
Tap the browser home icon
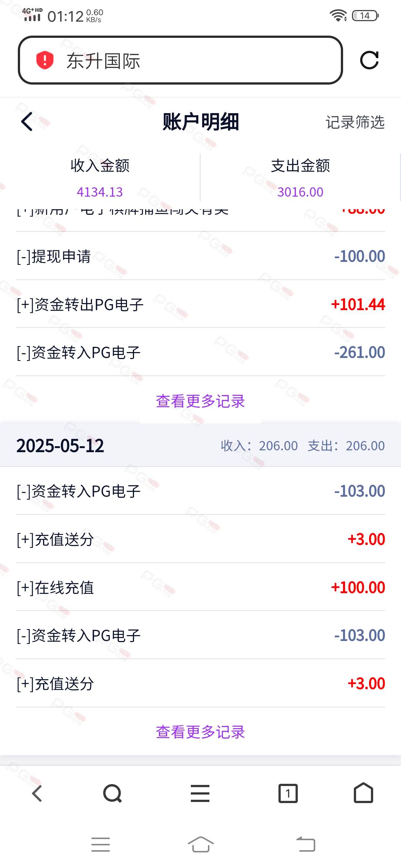(x=363, y=793)
